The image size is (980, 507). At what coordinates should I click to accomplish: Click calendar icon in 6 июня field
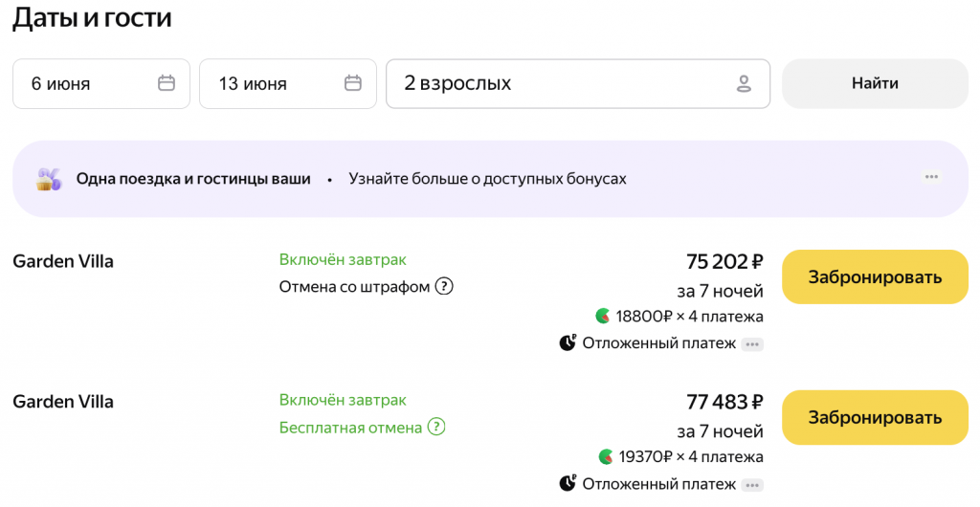click(x=167, y=83)
